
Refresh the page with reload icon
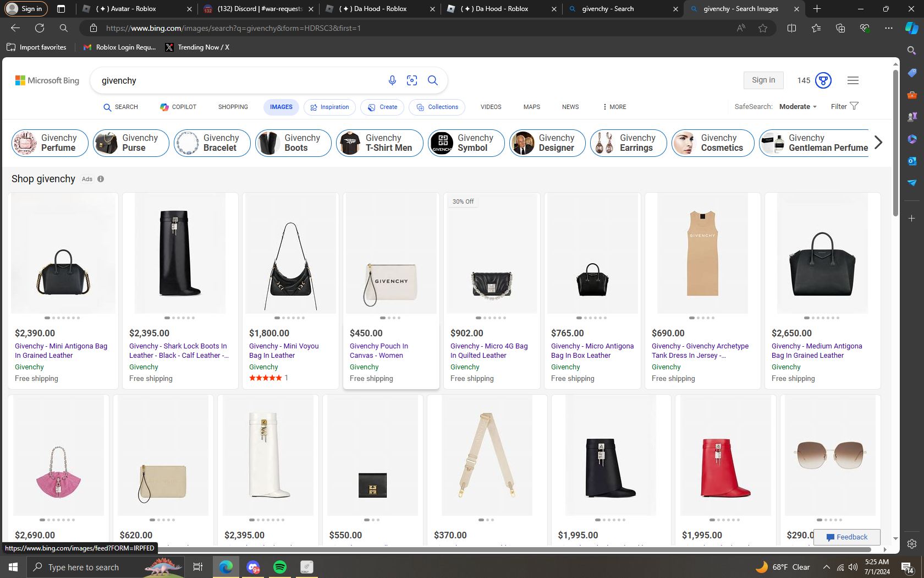coord(40,28)
